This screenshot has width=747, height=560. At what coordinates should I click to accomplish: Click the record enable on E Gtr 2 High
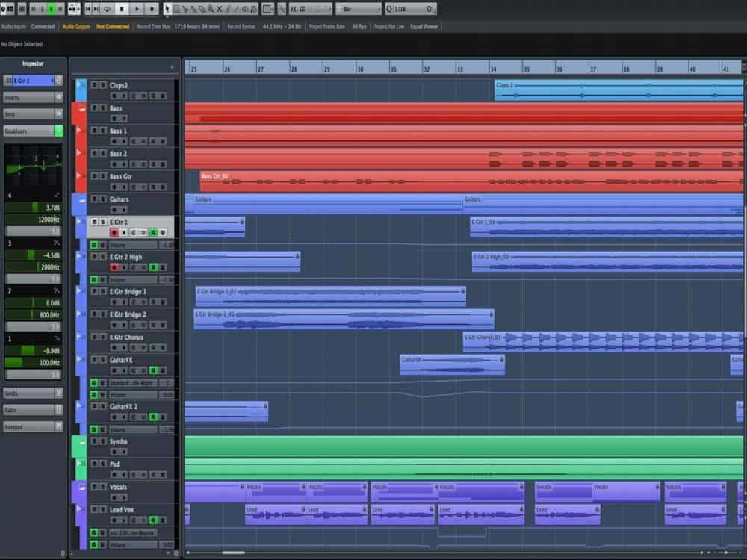point(114,267)
